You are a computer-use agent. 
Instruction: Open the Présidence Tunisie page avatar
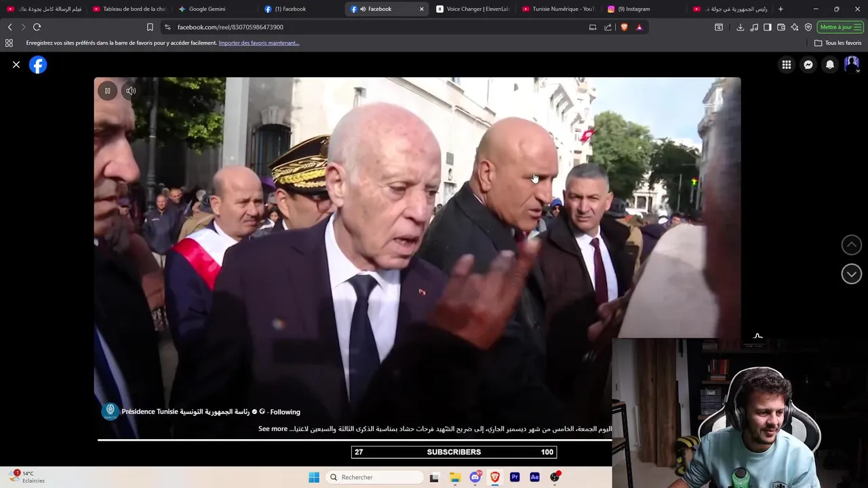(110, 411)
